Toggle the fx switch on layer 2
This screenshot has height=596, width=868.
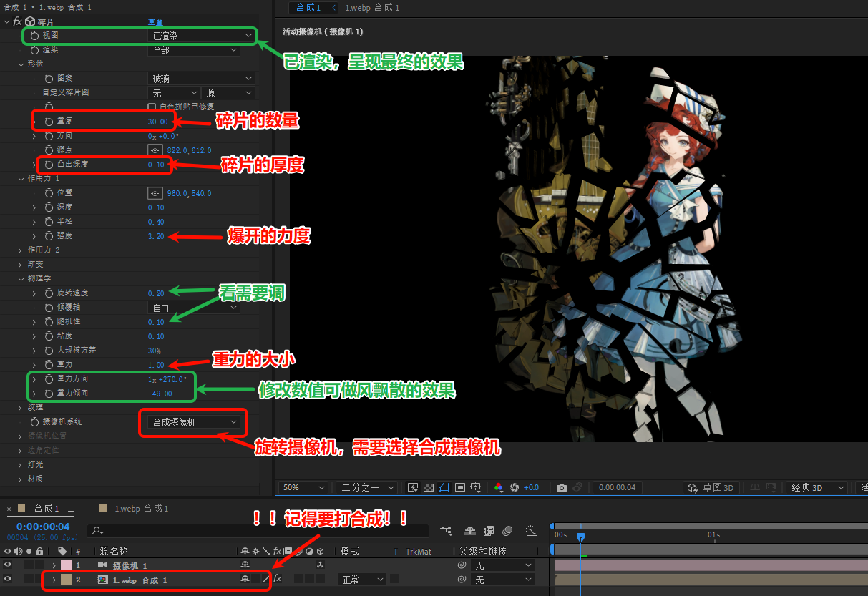(277, 579)
